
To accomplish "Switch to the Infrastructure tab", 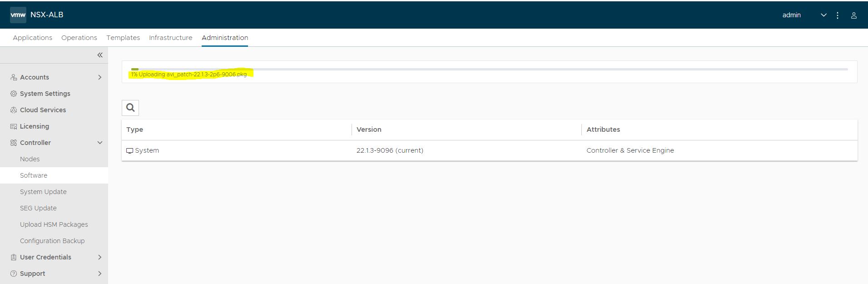I will (171, 38).
